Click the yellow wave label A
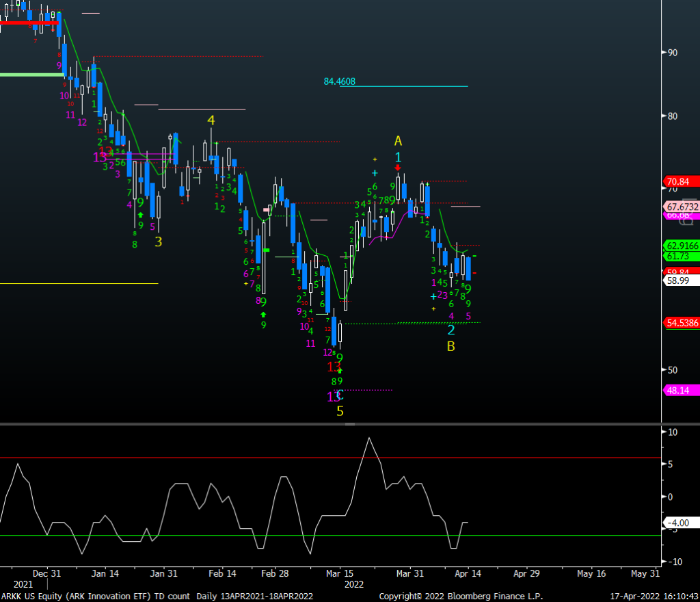Image resolution: width=700 pixels, height=602 pixels. [x=399, y=141]
